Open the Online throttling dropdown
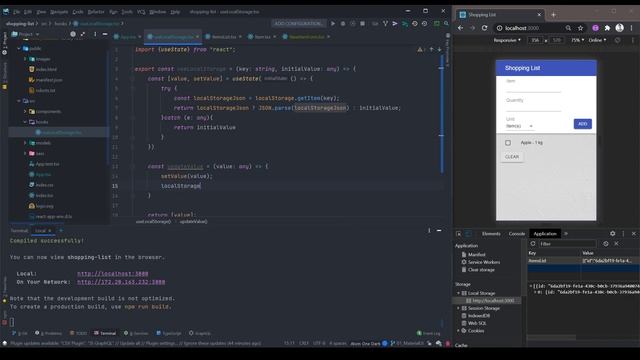The image size is (640, 360). click(597, 40)
